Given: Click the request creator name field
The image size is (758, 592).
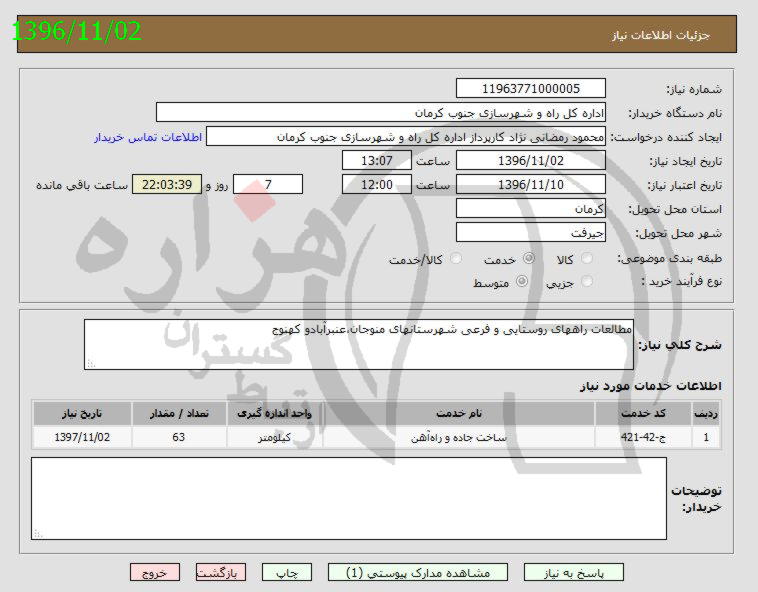Looking at the screenshot, I should (x=406, y=137).
